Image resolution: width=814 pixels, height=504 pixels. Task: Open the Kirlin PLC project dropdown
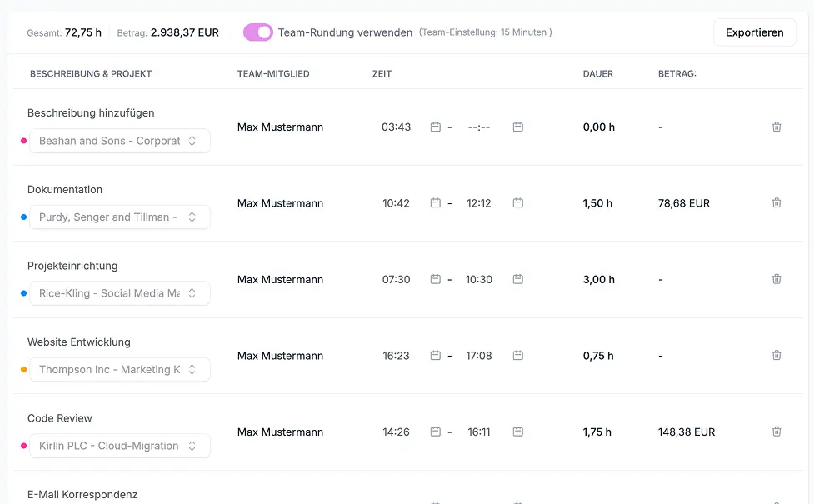[119, 446]
